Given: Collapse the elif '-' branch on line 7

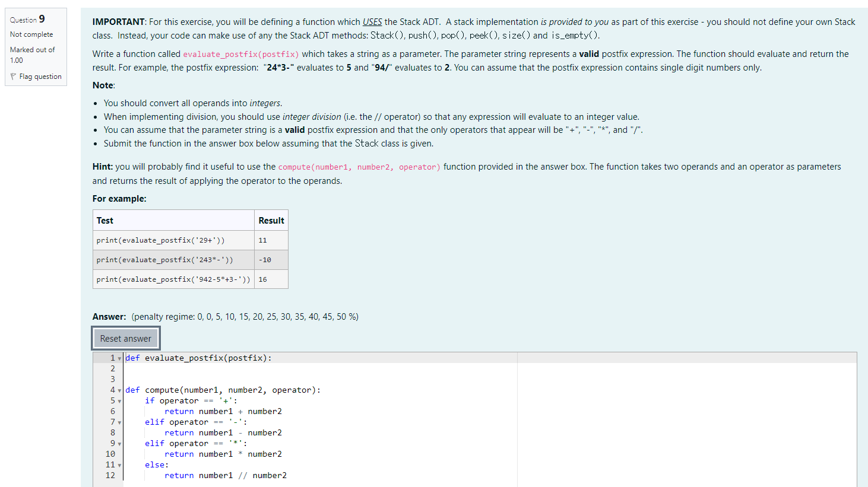Looking at the screenshot, I should [x=119, y=422].
